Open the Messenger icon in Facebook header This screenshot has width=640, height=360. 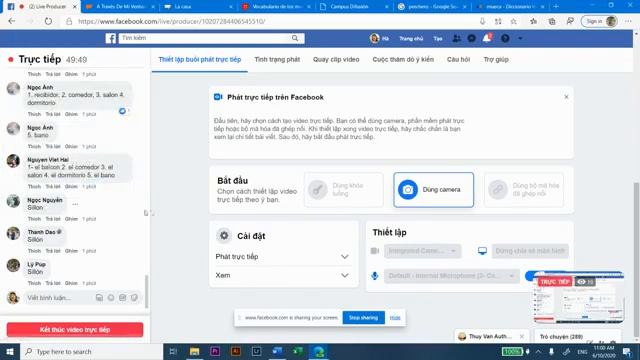tap(471, 38)
